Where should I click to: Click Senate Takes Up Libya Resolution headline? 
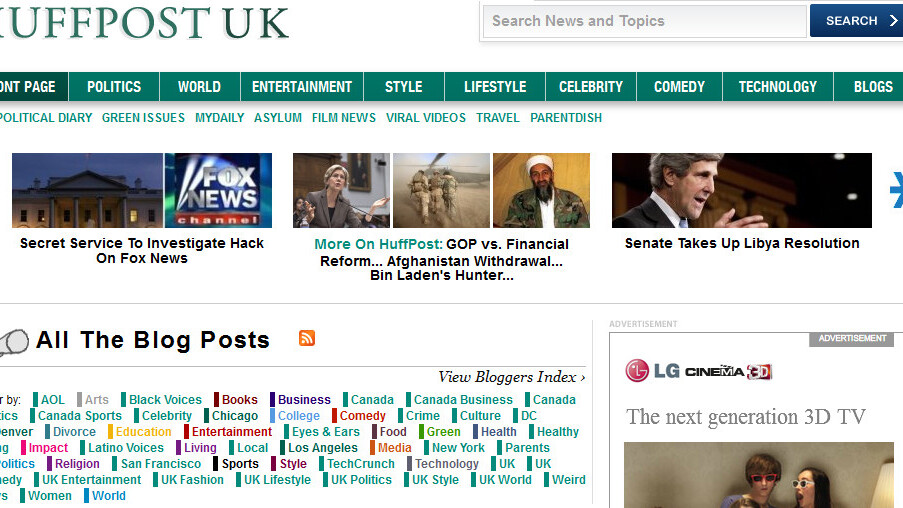click(742, 243)
